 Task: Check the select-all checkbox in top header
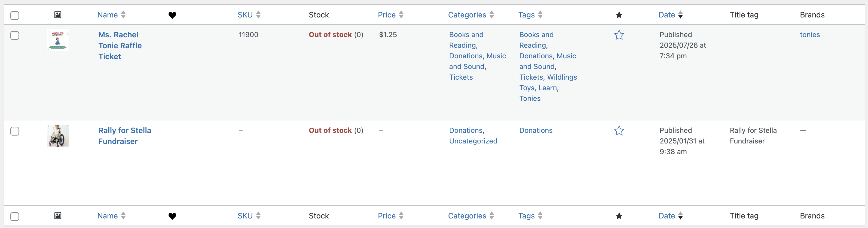coord(15,16)
